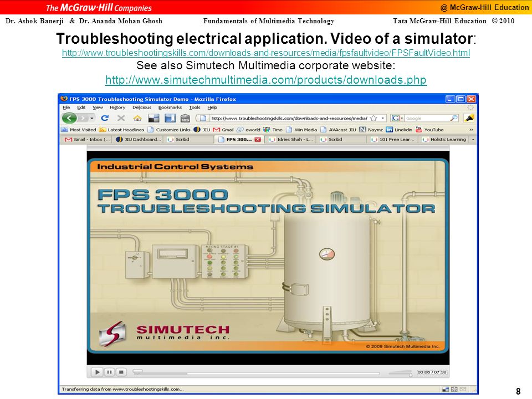Open the Bookmarks menu
The image size is (532, 399).
(170, 107)
